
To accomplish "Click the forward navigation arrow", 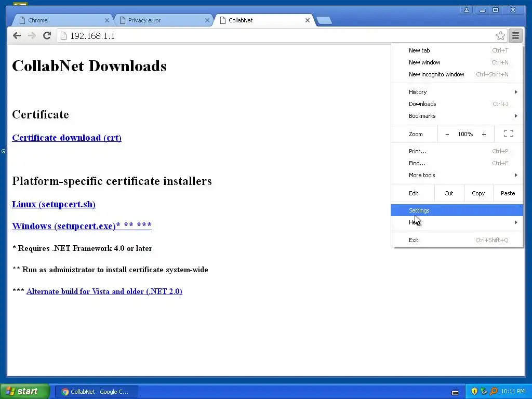I will [x=32, y=36].
